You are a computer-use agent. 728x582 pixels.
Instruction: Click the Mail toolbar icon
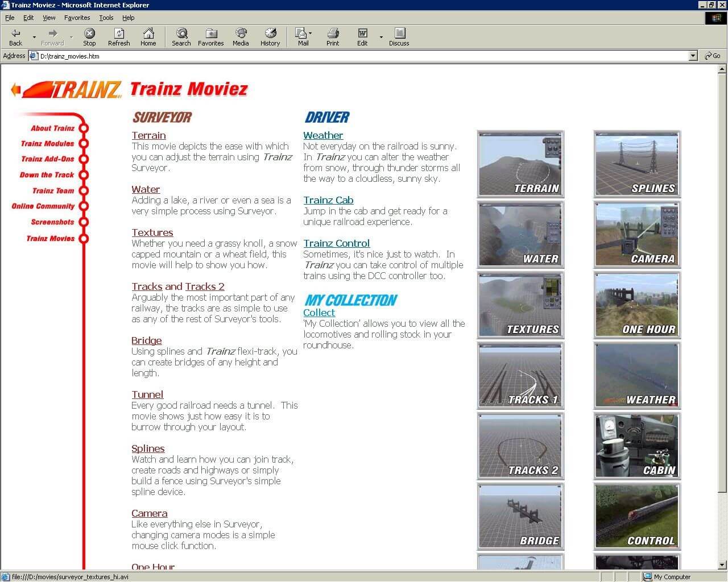302,37
